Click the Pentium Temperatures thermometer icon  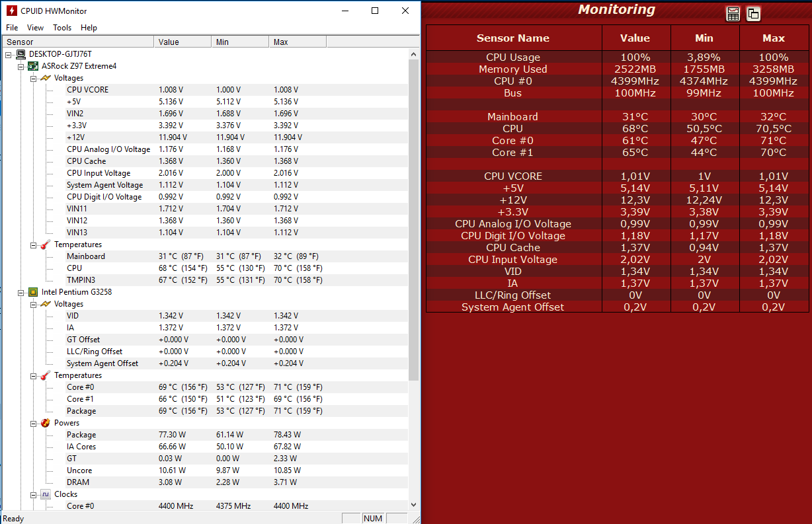coord(45,375)
